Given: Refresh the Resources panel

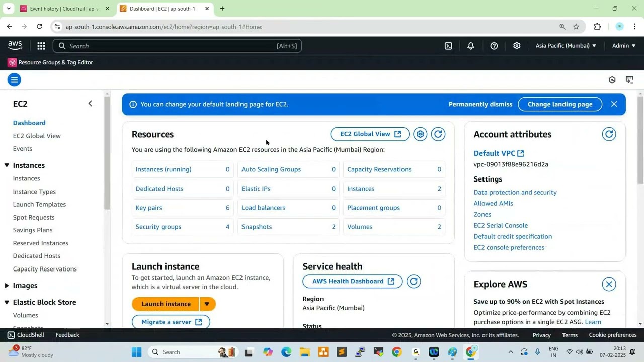Looking at the screenshot, I should click(x=438, y=134).
